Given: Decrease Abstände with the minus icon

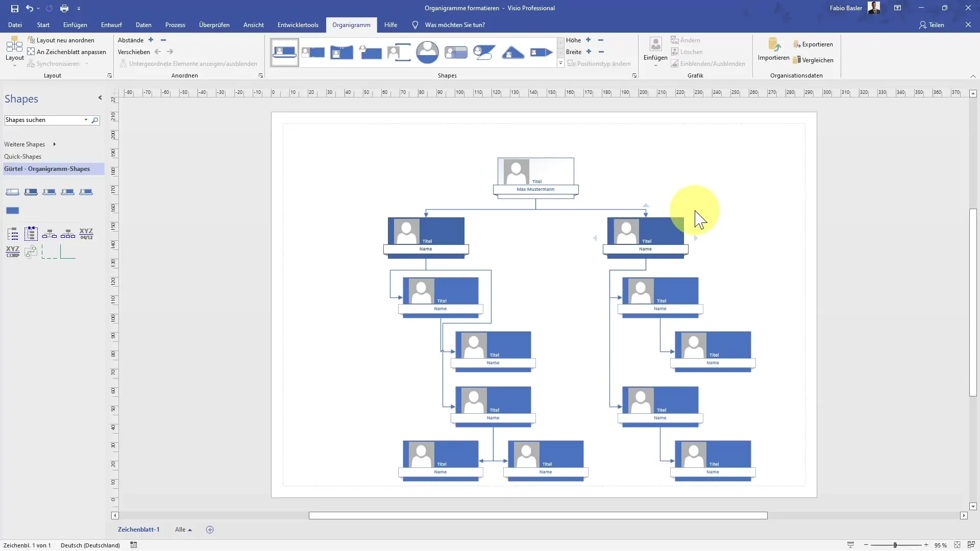Looking at the screenshot, I should (163, 40).
